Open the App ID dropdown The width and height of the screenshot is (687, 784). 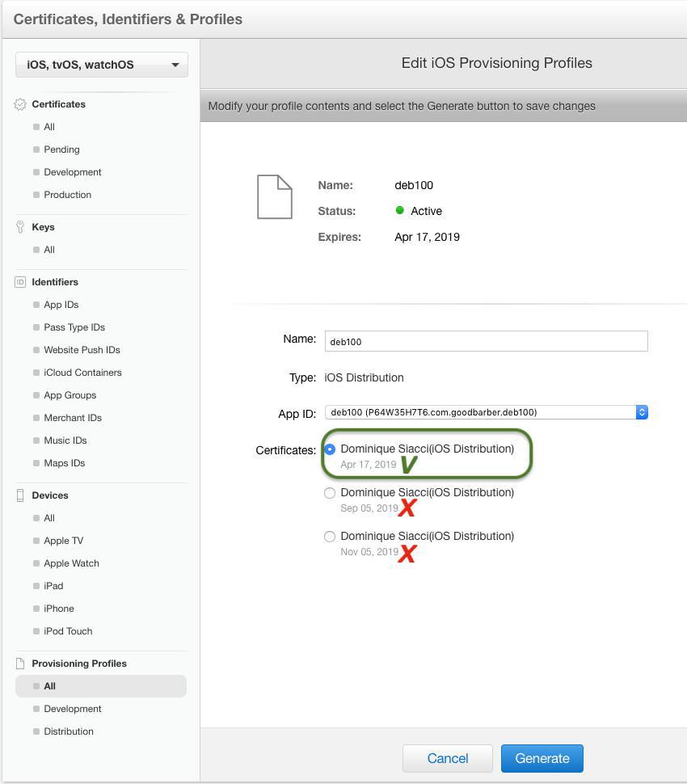click(x=486, y=412)
